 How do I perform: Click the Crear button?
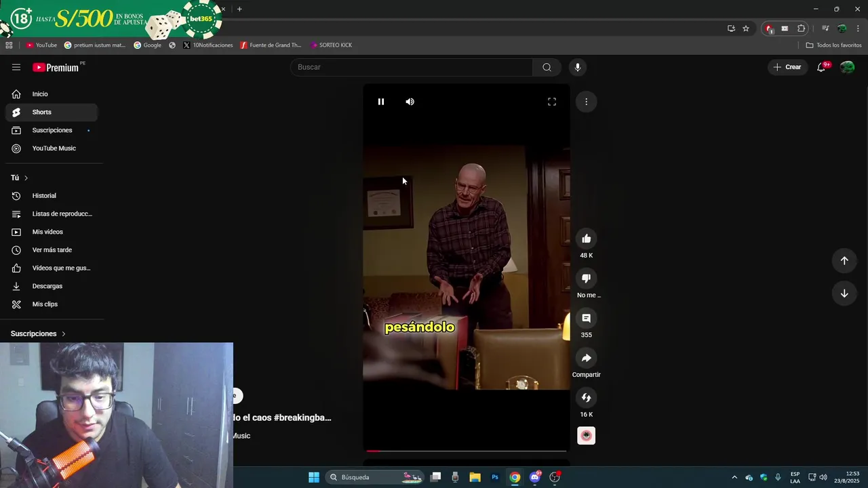pyautogui.click(x=787, y=67)
